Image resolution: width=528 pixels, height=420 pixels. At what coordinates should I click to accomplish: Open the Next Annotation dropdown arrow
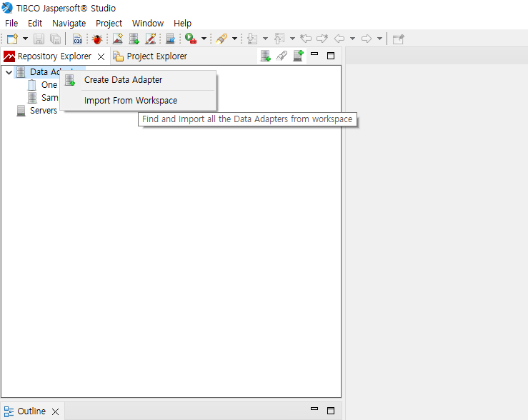pyautogui.click(x=265, y=39)
